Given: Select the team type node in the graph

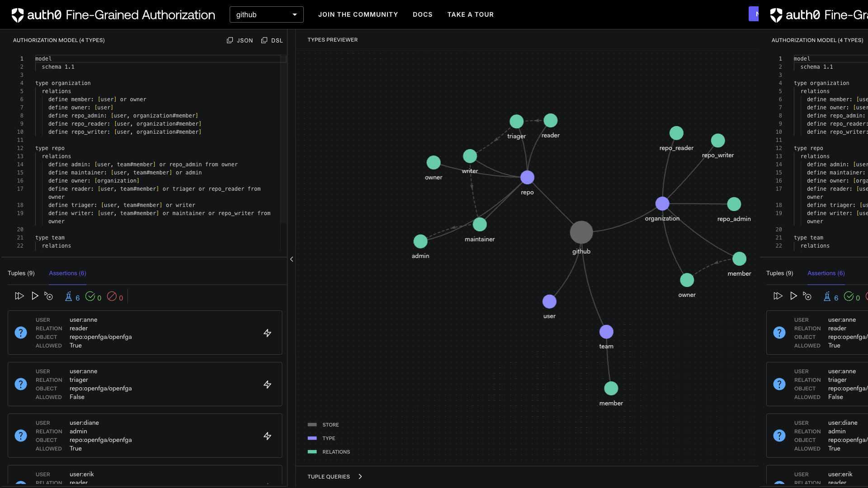Looking at the screenshot, I should (x=606, y=332).
